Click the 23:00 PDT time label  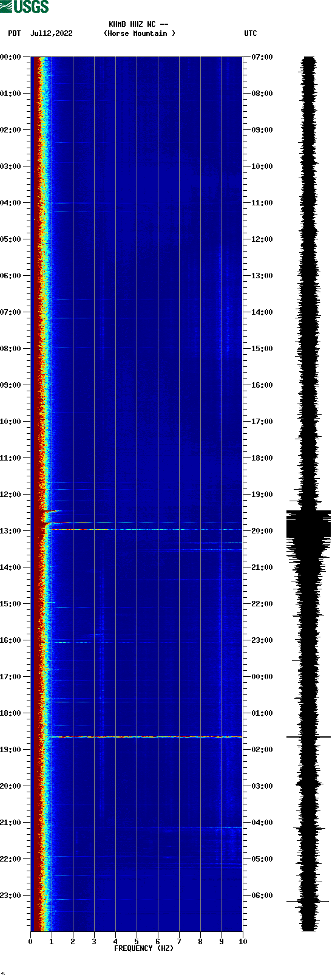point(11,896)
